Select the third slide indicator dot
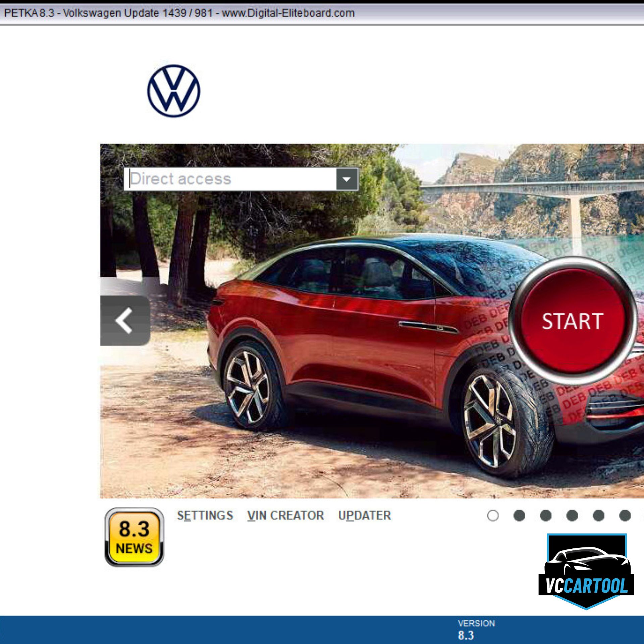 [x=546, y=516]
